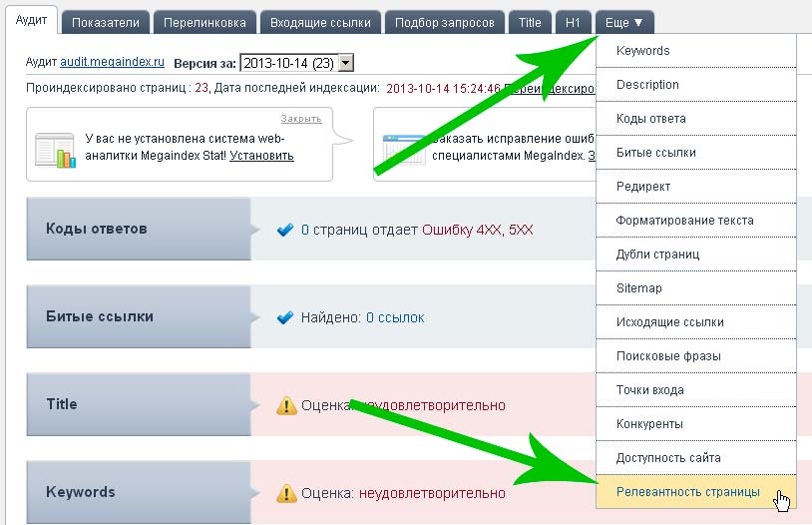Click the highlighted Релевантность страницы item
The image size is (812, 525).
pos(696,491)
